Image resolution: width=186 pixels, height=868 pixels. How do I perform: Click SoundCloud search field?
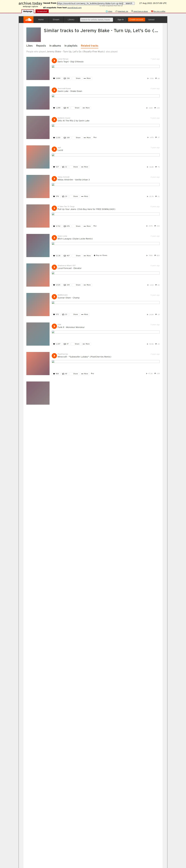(x=96, y=20)
